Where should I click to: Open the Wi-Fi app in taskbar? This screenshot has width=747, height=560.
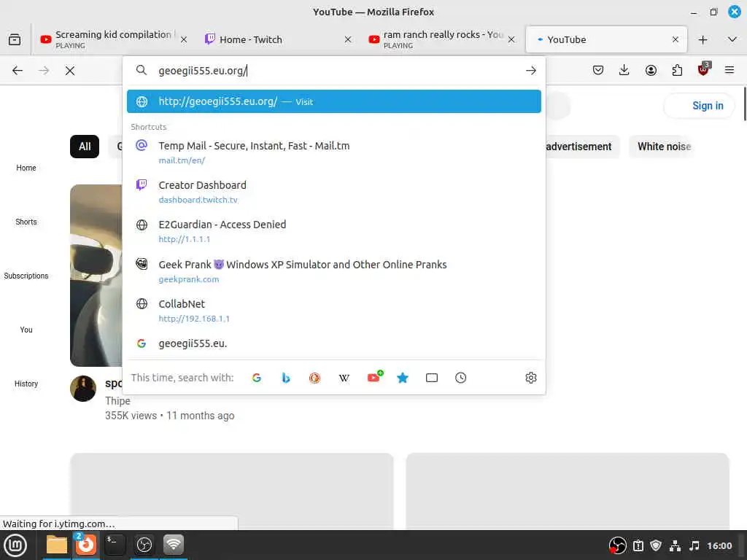(174, 545)
